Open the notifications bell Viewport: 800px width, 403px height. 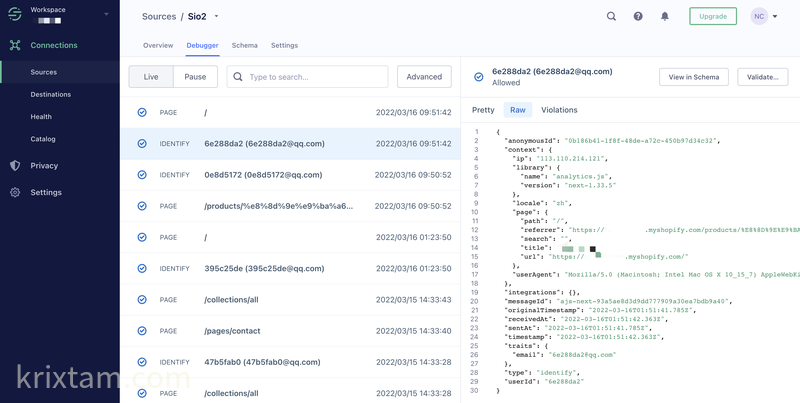pyautogui.click(x=665, y=16)
